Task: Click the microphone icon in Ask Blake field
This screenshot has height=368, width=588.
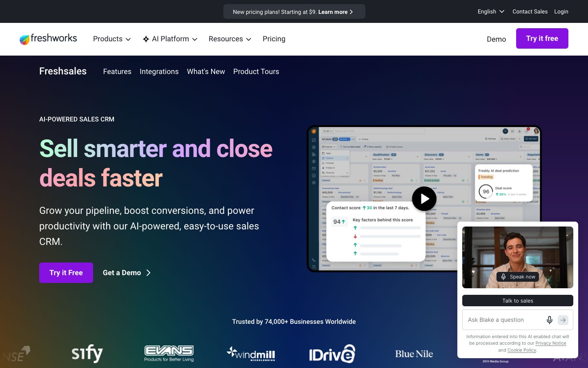Action: click(x=550, y=320)
